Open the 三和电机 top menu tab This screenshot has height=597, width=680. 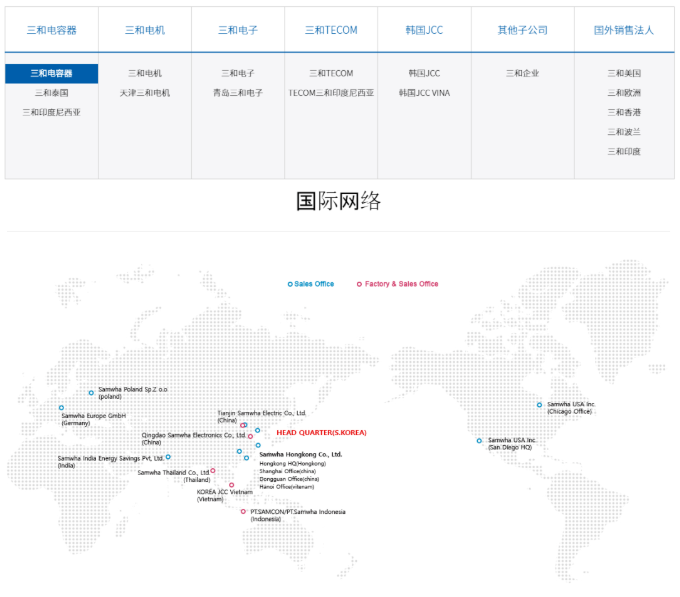click(x=145, y=30)
